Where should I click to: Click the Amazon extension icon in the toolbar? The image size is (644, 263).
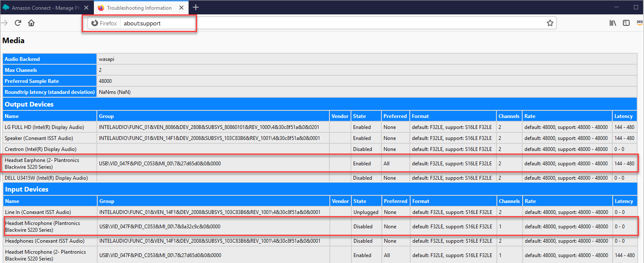coord(639,23)
